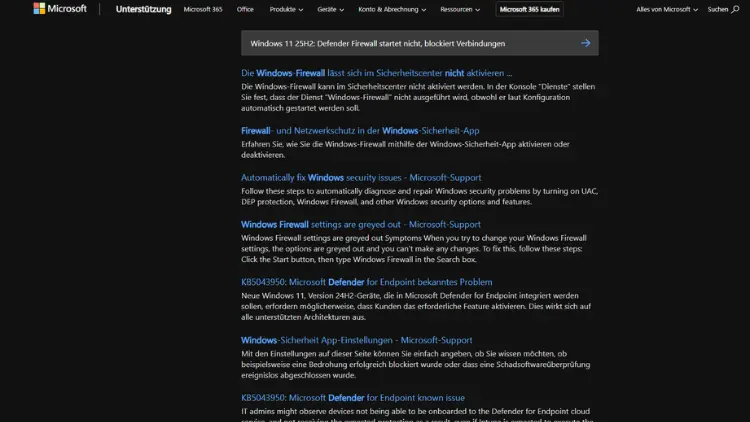Open the Unterstützung home link
The width and height of the screenshot is (750, 422).
tap(143, 9)
